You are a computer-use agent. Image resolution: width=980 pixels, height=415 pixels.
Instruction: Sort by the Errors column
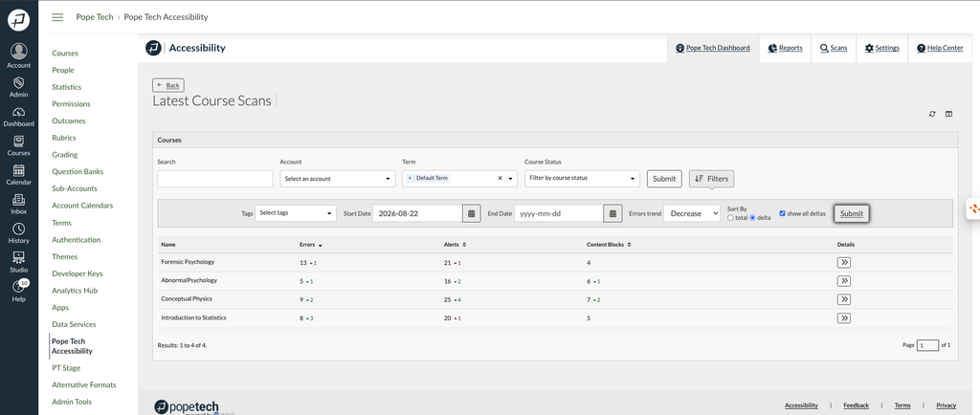(311, 245)
